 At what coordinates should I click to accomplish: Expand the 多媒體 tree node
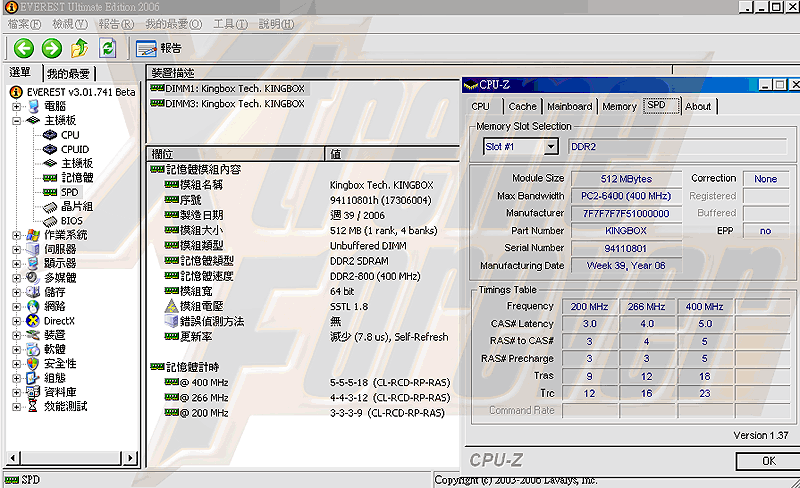click(16, 278)
